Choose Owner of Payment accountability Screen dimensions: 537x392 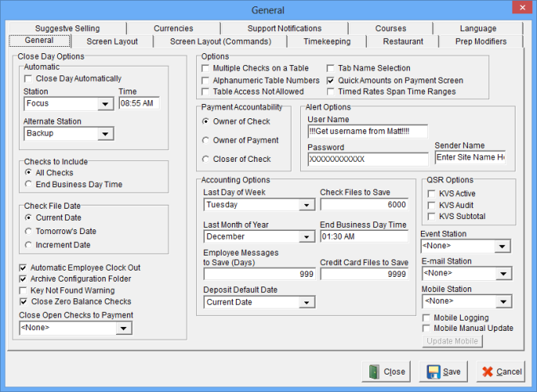206,140
